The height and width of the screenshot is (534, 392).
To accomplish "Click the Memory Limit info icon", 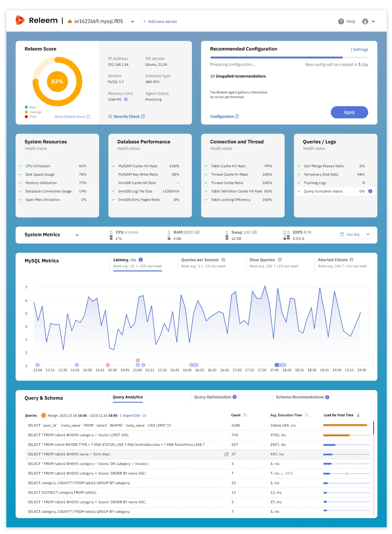I will (x=126, y=99).
